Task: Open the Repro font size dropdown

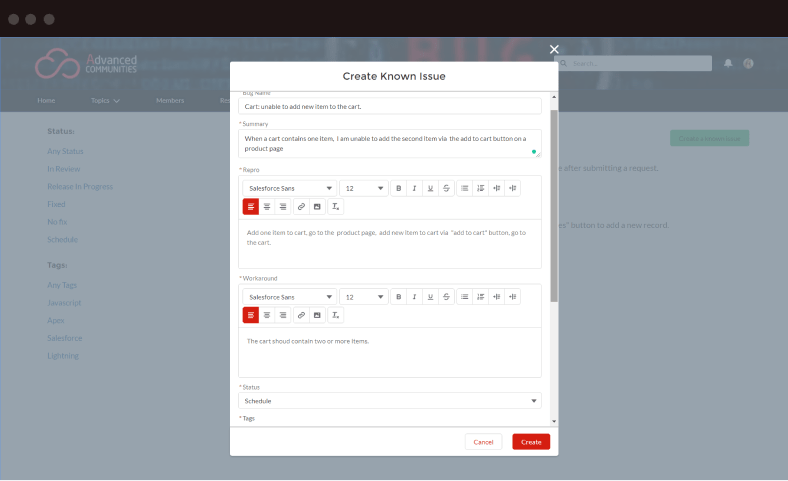Action: [363, 188]
